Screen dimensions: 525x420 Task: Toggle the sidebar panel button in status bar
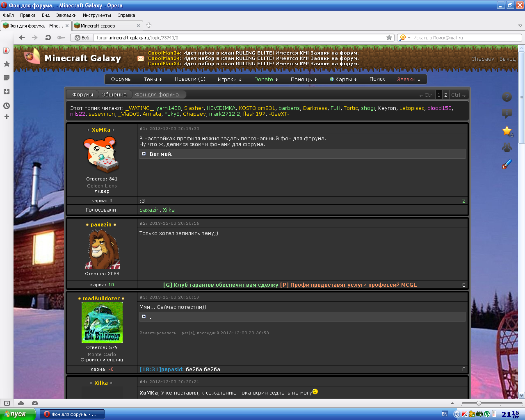pos(7,403)
